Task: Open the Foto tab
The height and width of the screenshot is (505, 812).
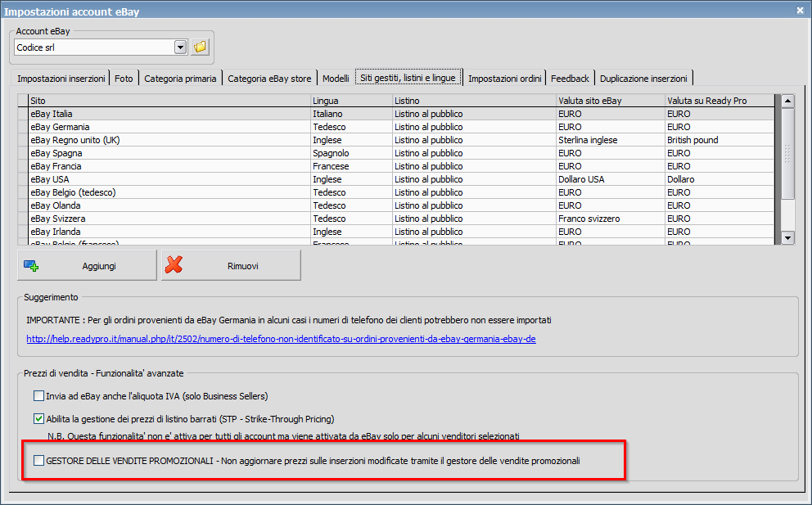Action: click(x=124, y=79)
